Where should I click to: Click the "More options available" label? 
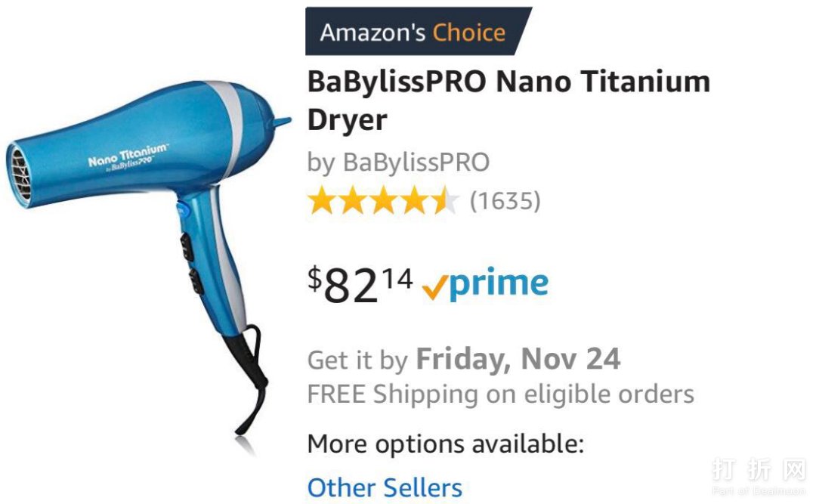[445, 444]
